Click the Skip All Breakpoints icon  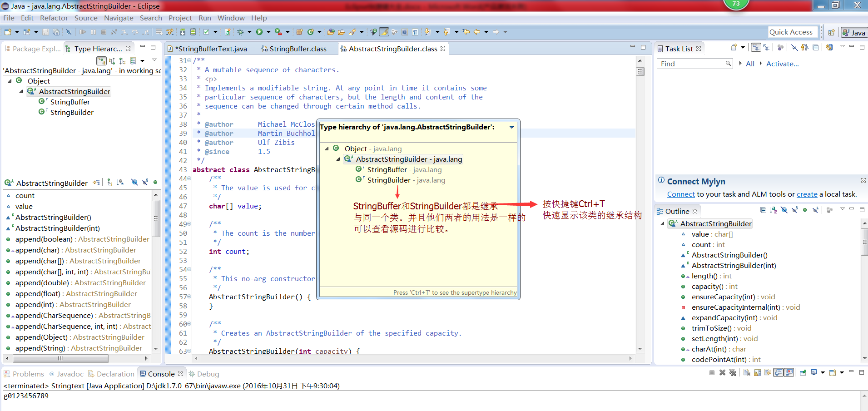pyautogui.click(x=69, y=32)
